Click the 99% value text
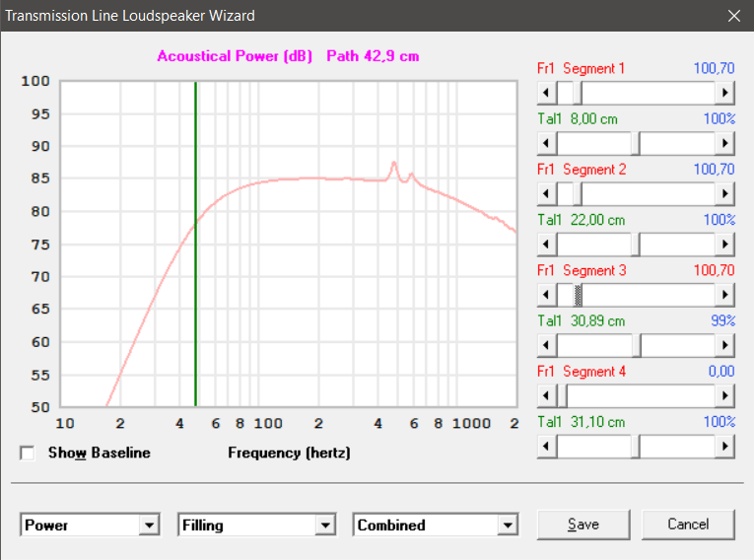754x560 pixels. [722, 321]
